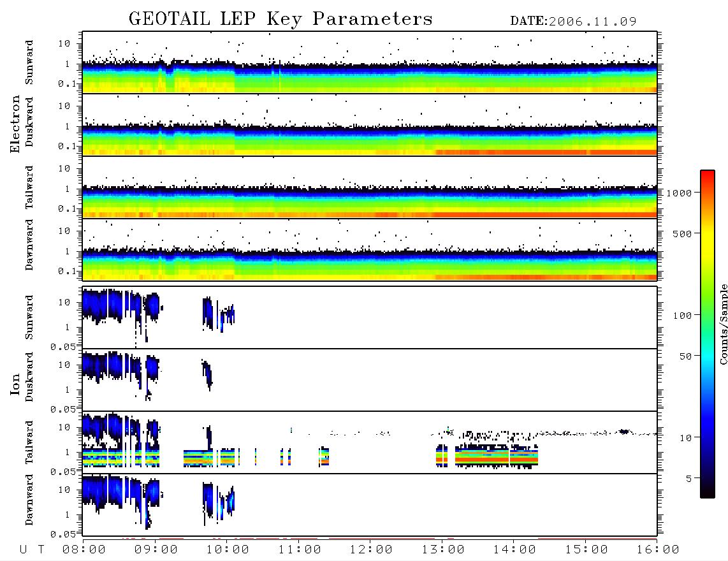Click the 11:00 time tick label
The image size is (728, 561).
[x=300, y=550]
